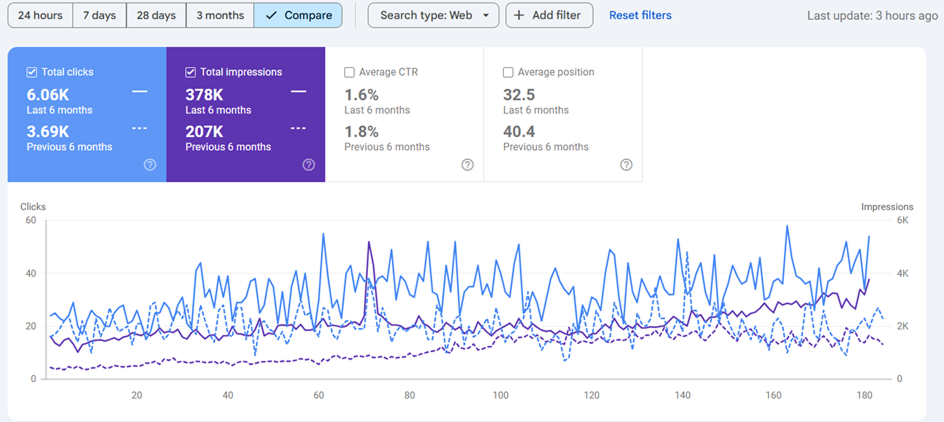Switch to 28 days date range
Screen dimensions: 944x422
point(156,15)
